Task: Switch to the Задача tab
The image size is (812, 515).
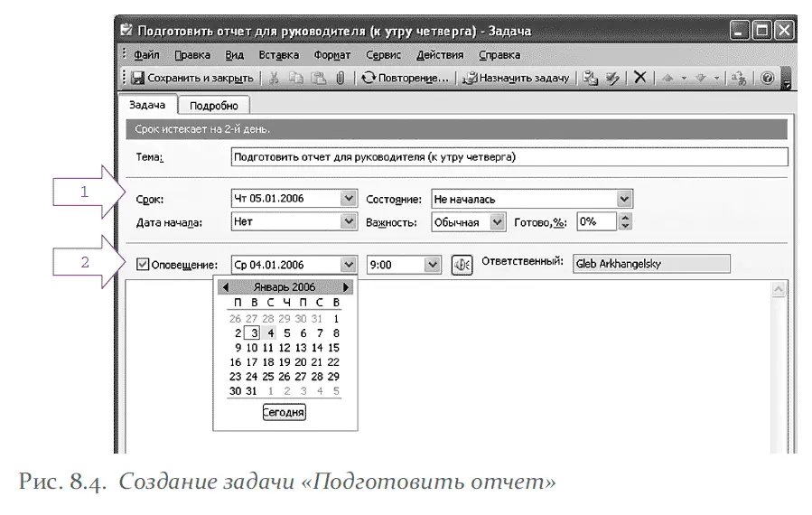Action: [147, 105]
